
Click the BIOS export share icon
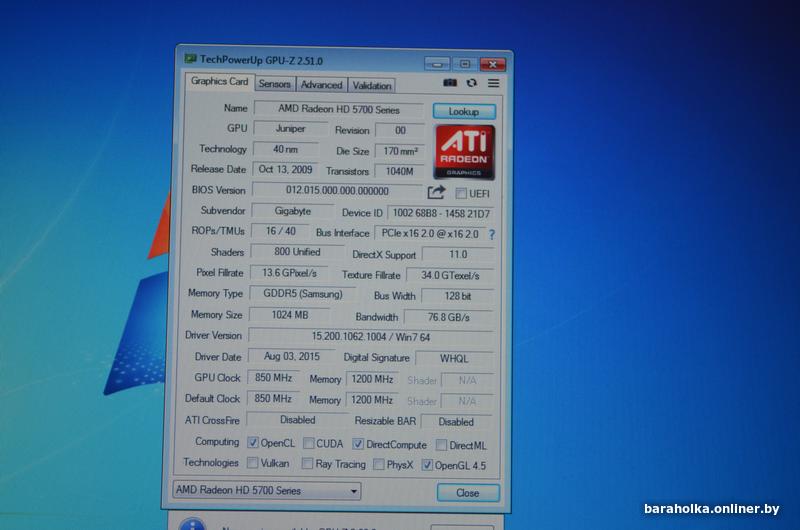point(436,192)
